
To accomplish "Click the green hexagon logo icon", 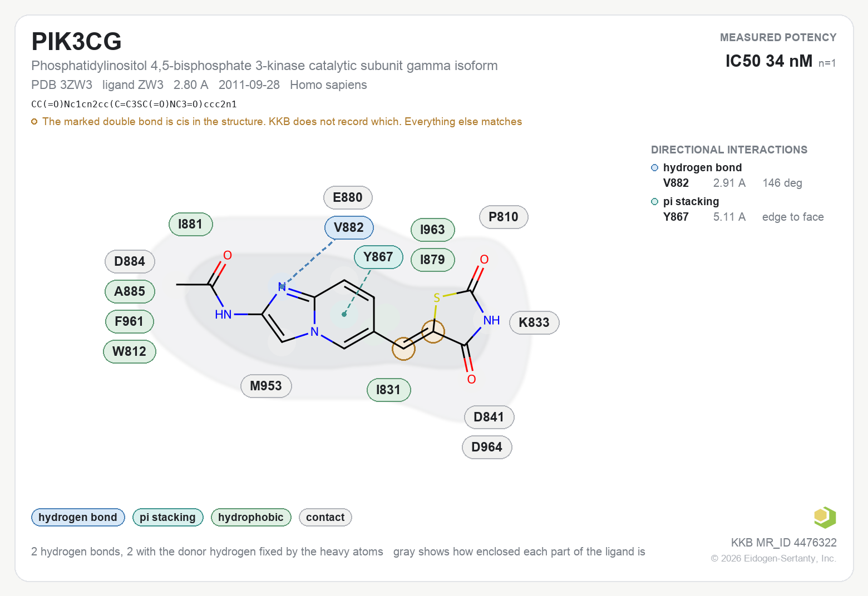I will pos(825,517).
